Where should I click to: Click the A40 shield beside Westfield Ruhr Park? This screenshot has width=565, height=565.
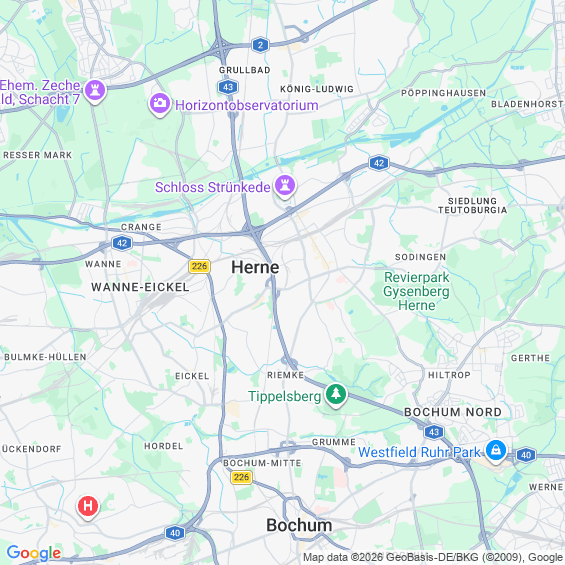tap(526, 455)
